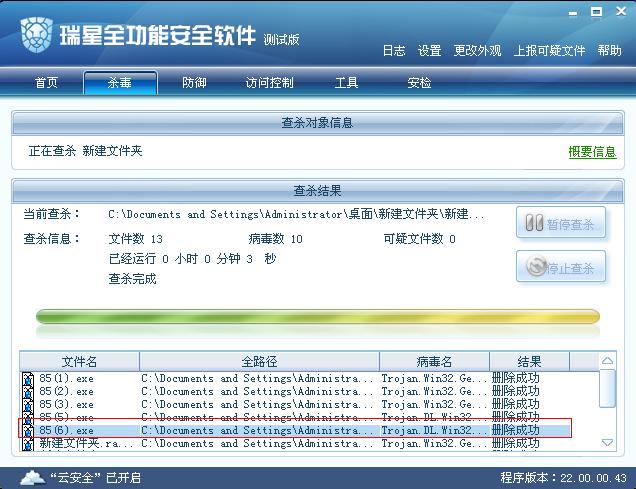The width and height of the screenshot is (636, 489).
Task: Click the 文件数 13 count
Action: pyautogui.click(x=135, y=239)
